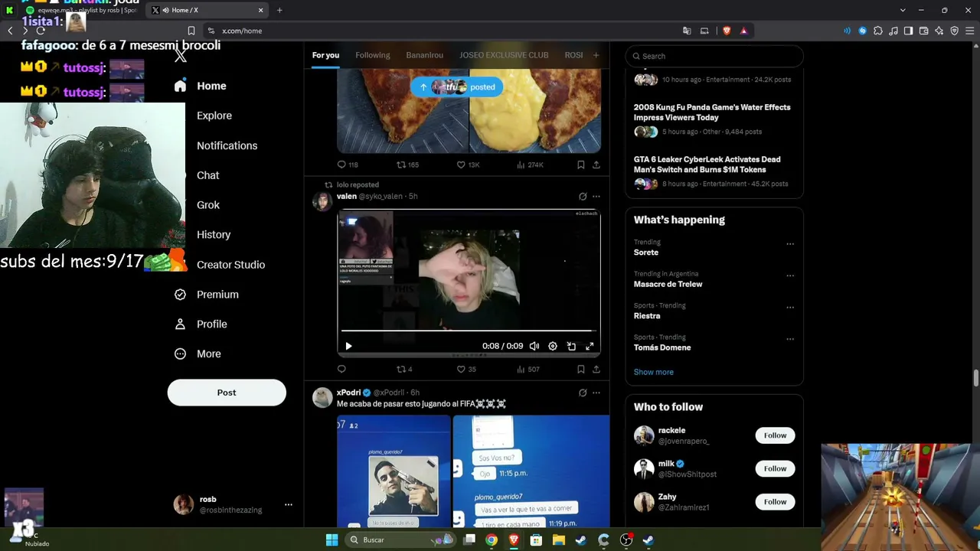The image size is (980, 551).
Task: Bookmark the post with 13K likes
Action: (x=581, y=165)
